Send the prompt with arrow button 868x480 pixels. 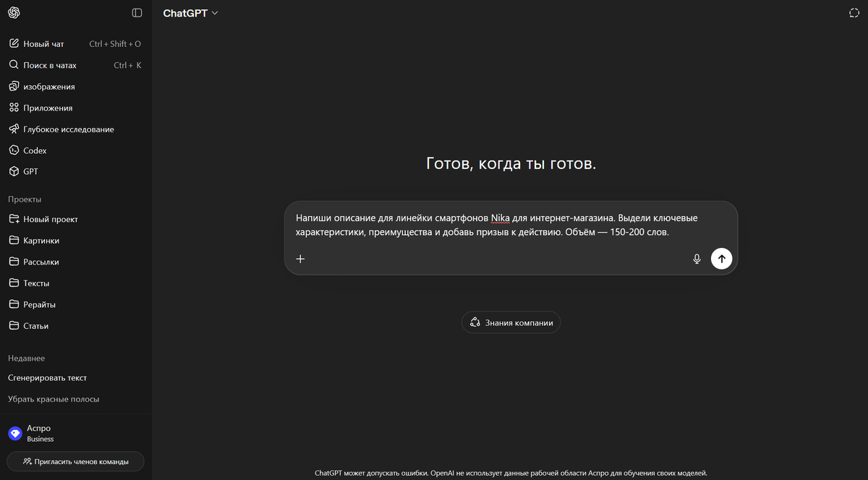tap(722, 259)
